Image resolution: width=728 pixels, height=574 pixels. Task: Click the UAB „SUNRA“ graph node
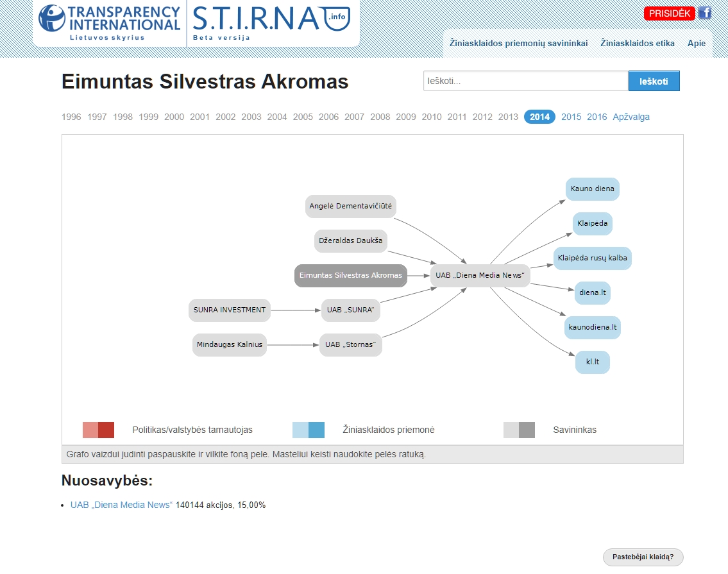tap(351, 310)
